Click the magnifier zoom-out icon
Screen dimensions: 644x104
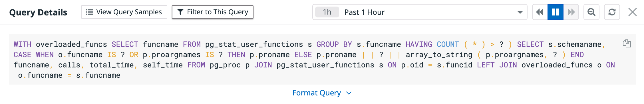tap(591, 12)
